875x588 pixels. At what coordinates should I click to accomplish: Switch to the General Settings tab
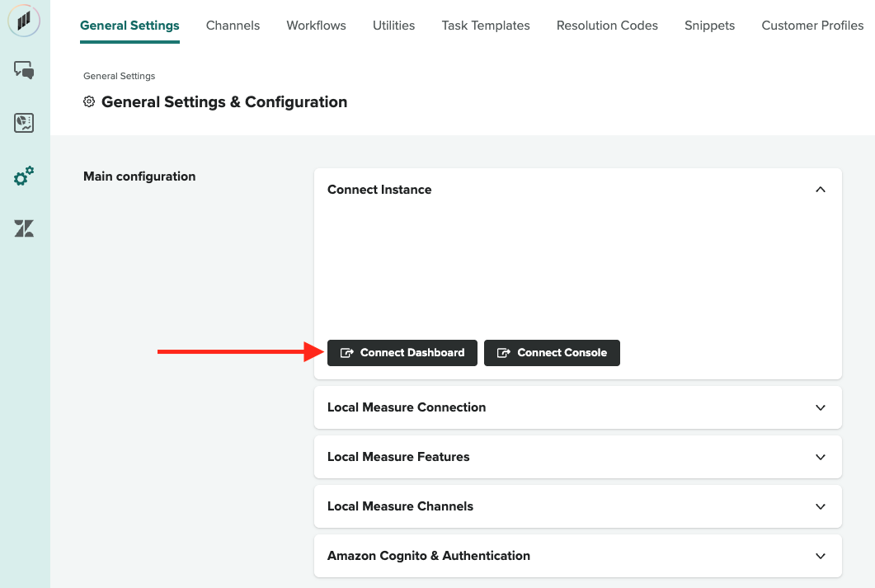coord(129,26)
